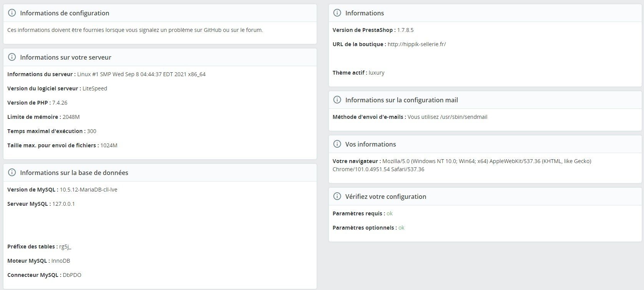Screen dimensions: 644x290
Task: Click the Version de PHP label
Action: point(29,103)
